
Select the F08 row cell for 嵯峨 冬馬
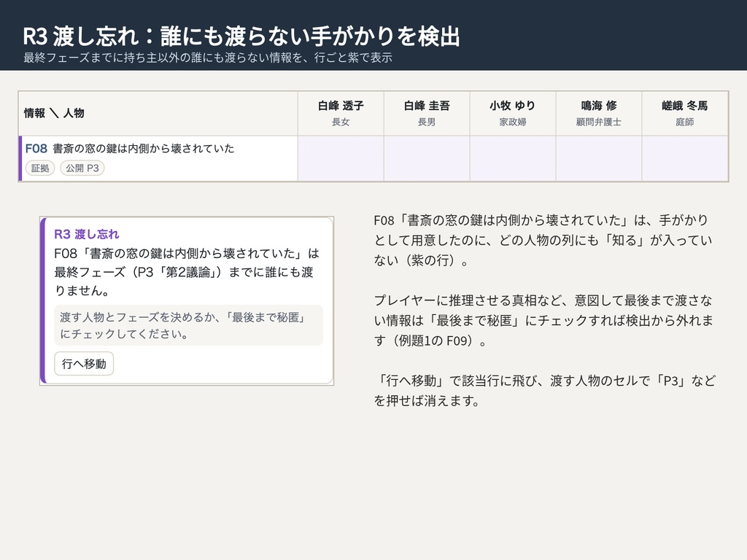(685, 158)
